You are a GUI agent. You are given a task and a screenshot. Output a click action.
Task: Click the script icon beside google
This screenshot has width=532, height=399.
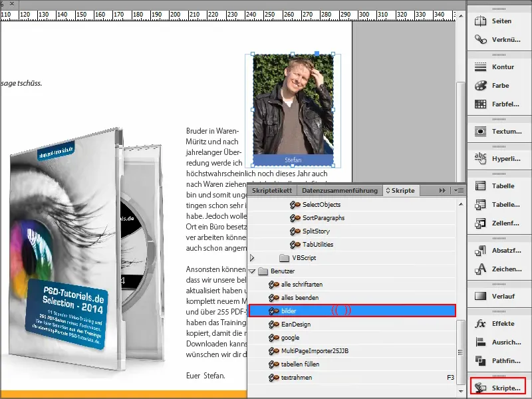(274, 338)
